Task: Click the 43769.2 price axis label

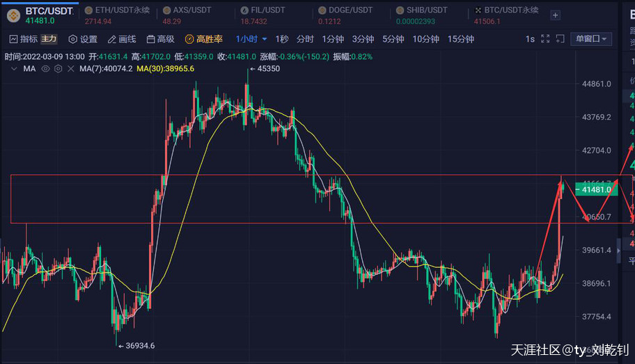Action: [x=596, y=118]
